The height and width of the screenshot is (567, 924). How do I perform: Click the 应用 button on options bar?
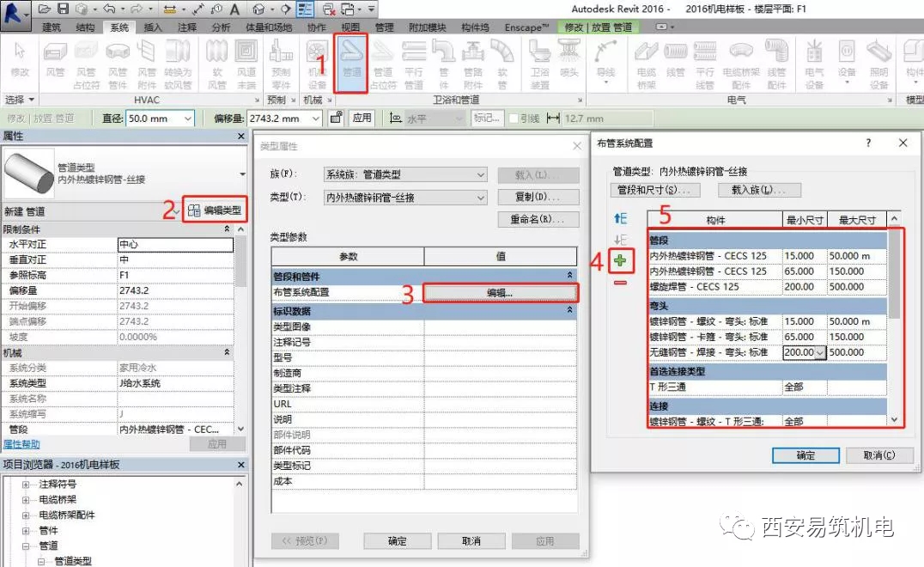click(362, 118)
